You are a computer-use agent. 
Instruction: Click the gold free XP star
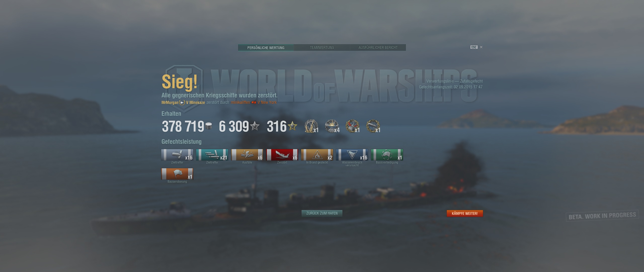pos(292,126)
